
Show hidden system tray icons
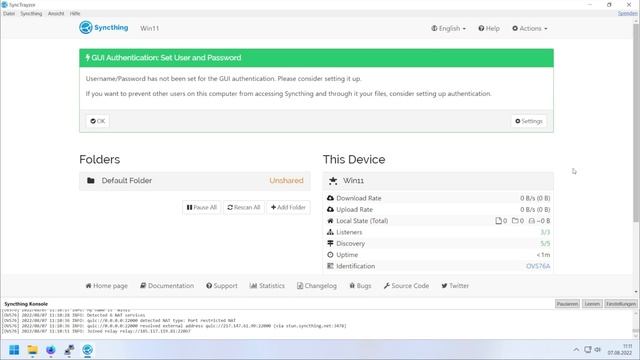pyautogui.click(x=576, y=350)
